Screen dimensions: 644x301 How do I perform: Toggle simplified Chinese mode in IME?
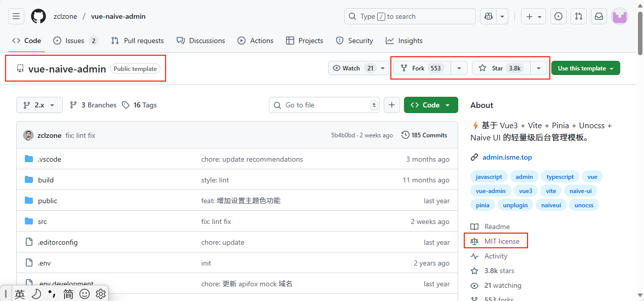pyautogui.click(x=68, y=294)
